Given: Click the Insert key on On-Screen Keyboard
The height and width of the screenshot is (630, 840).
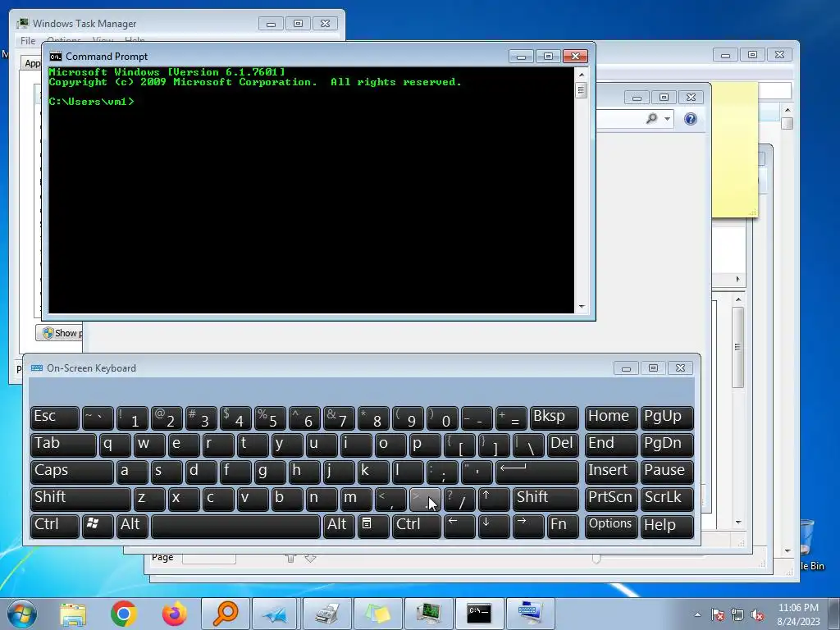Looking at the screenshot, I should (610, 472).
